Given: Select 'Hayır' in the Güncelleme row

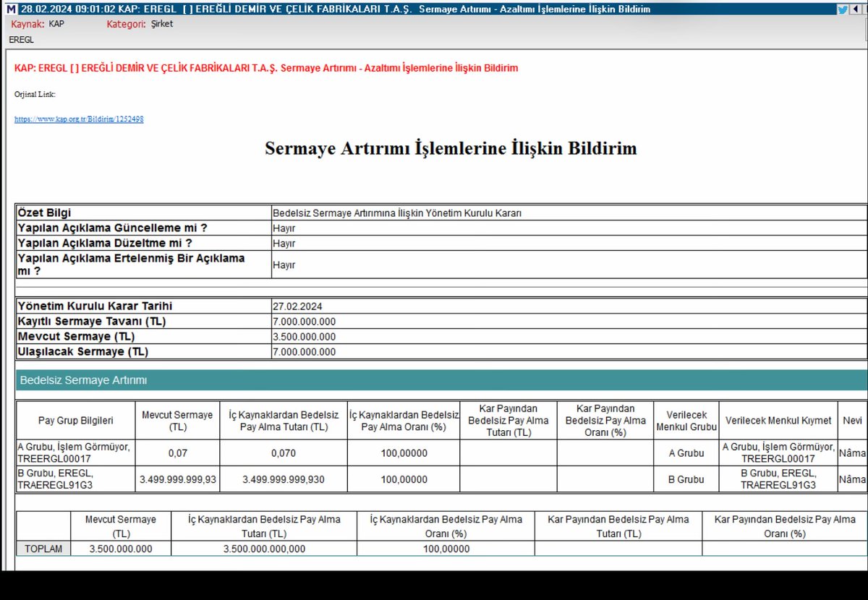Looking at the screenshot, I should click(284, 228).
